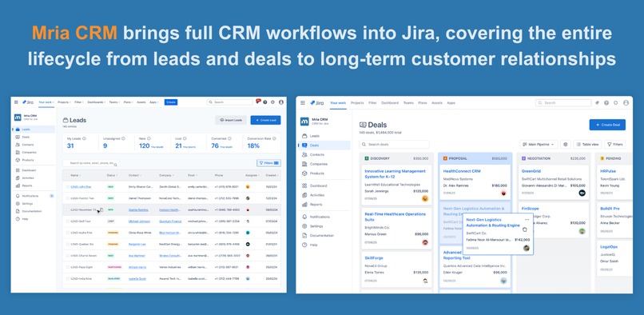Viewport: 644px width, 315px height.
Task: Expand Plans dropdown in Leads window
Action: [x=128, y=102]
